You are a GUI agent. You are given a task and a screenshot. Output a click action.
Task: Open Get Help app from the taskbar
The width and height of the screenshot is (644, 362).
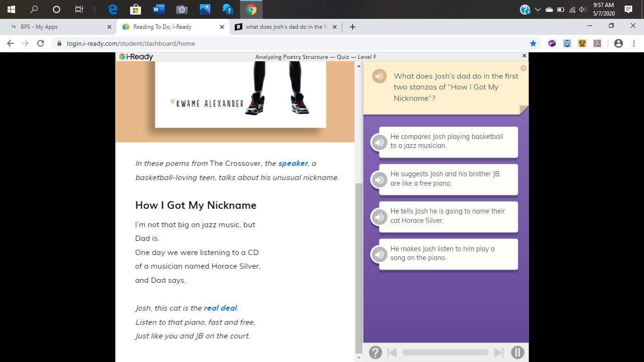228,9
